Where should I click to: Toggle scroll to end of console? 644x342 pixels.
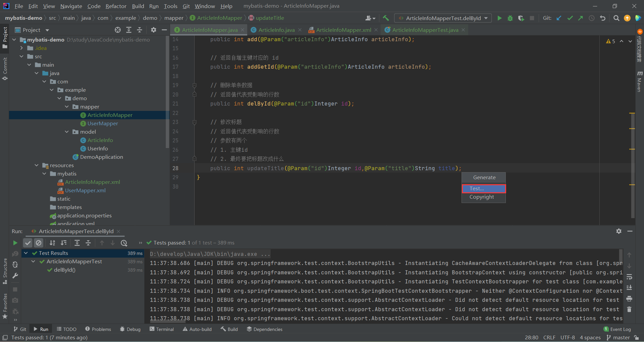pos(629,288)
